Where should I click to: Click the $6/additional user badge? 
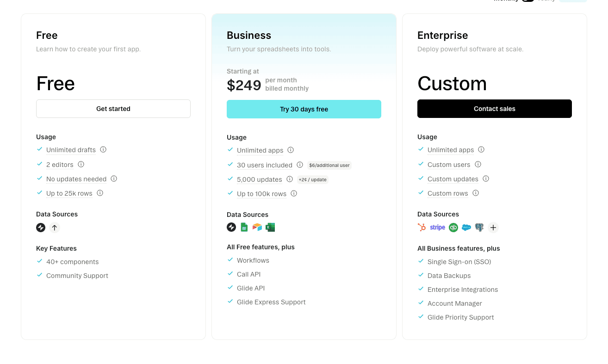point(329,165)
